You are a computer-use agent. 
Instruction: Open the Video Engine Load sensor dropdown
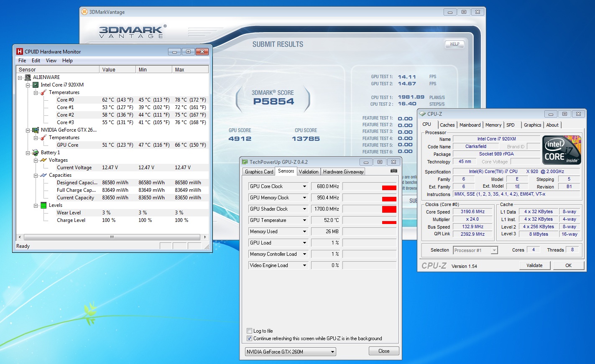pyautogui.click(x=304, y=265)
